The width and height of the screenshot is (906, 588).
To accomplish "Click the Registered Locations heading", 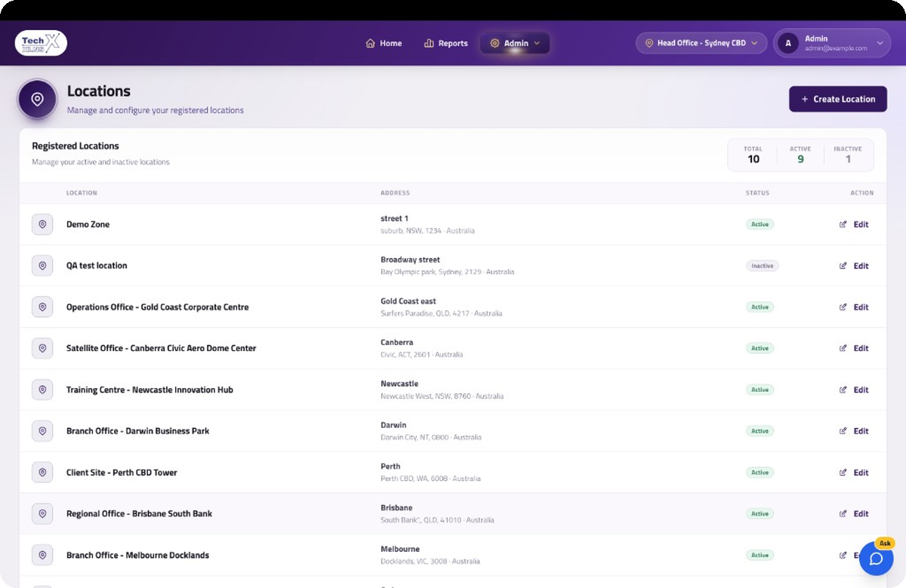I will click(x=75, y=146).
